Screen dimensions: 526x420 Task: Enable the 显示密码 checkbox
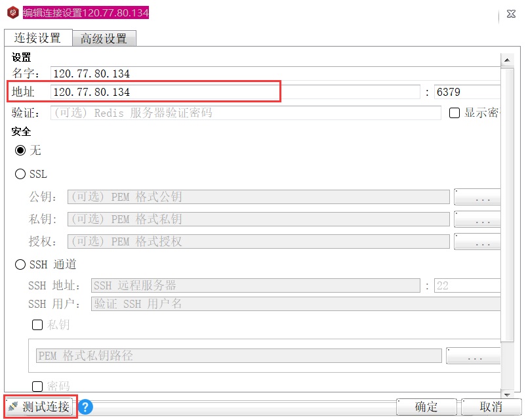pyautogui.click(x=455, y=113)
